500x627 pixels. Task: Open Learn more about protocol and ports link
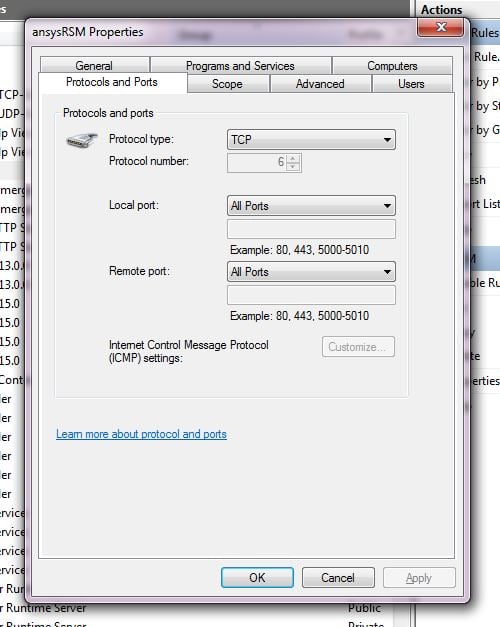point(141,434)
